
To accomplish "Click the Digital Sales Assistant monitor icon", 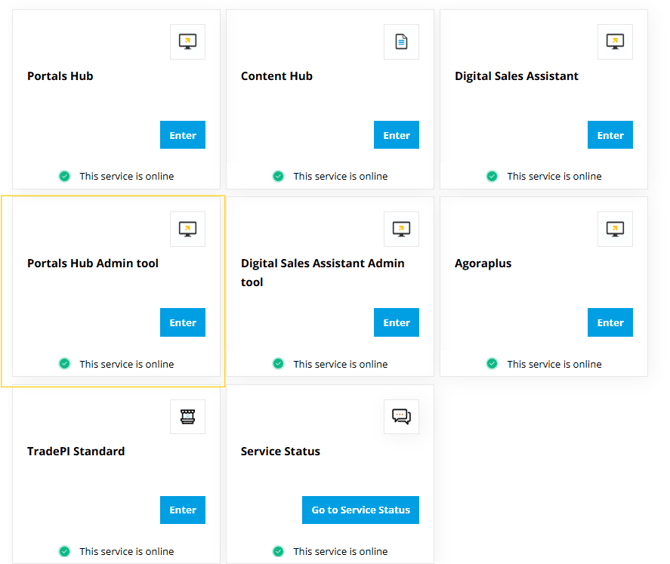I will click(x=615, y=42).
